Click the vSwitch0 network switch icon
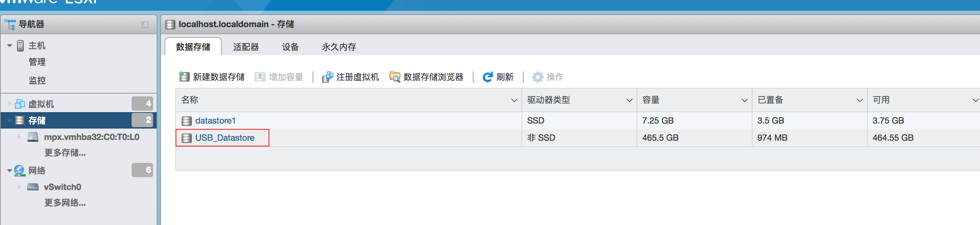The height and width of the screenshot is (225, 980). tap(33, 187)
